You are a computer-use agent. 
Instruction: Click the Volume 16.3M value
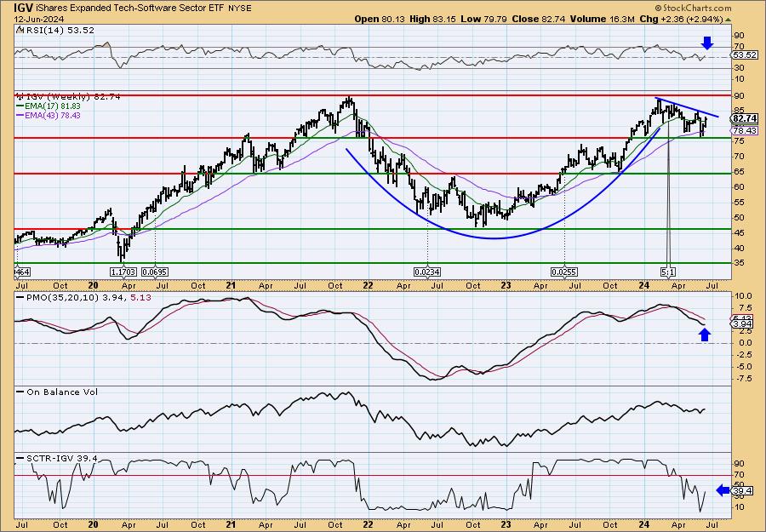603,19
